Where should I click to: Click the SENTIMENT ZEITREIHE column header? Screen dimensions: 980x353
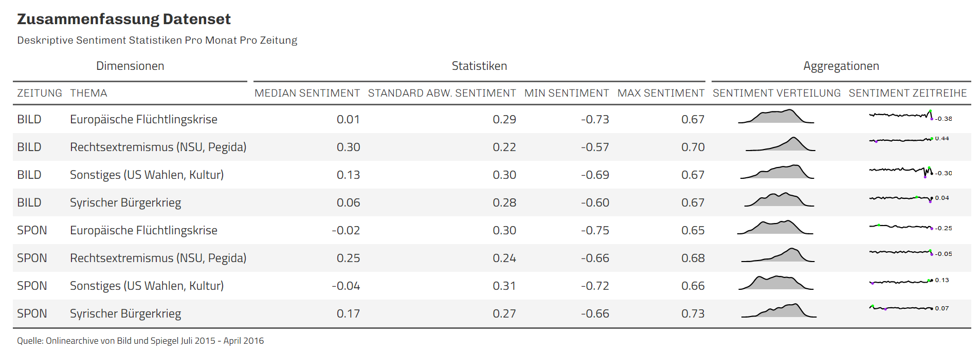pos(908,93)
